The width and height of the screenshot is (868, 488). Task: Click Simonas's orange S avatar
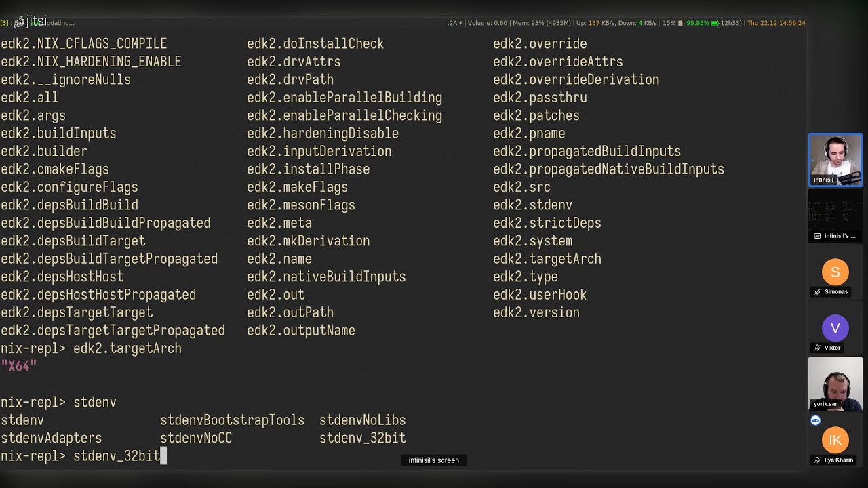pos(835,272)
